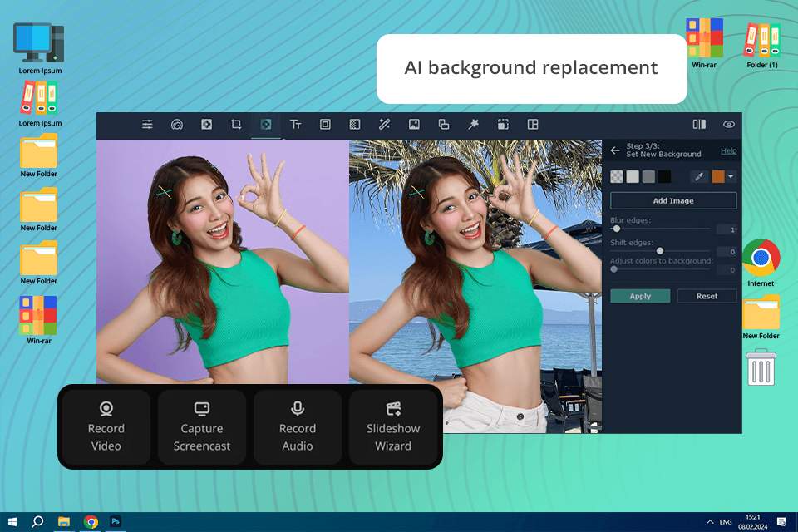Image resolution: width=798 pixels, height=532 pixels.
Task: Click the "Step 3/3: Set New Background" heading
Action: click(663, 150)
